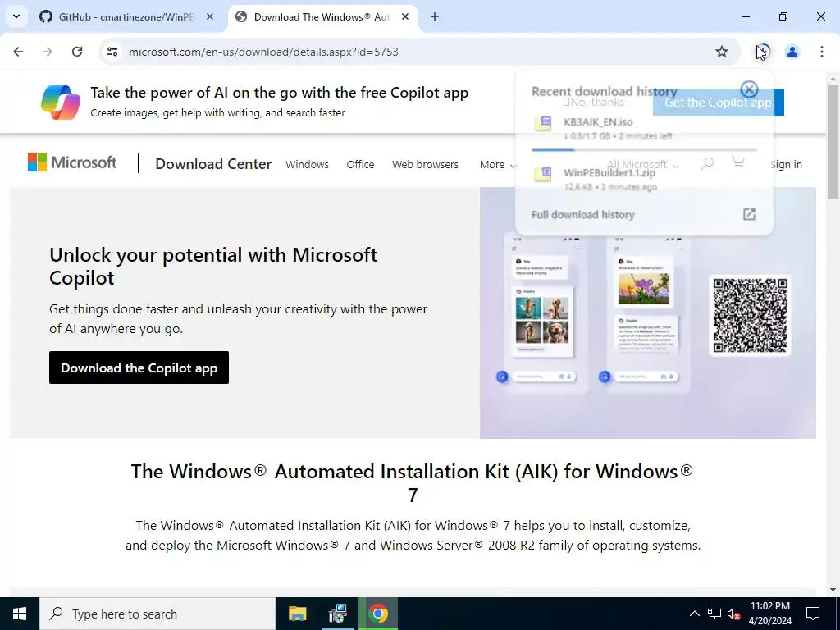Close the Download The Windows tab
The width and height of the screenshot is (840, 630).
click(x=405, y=16)
